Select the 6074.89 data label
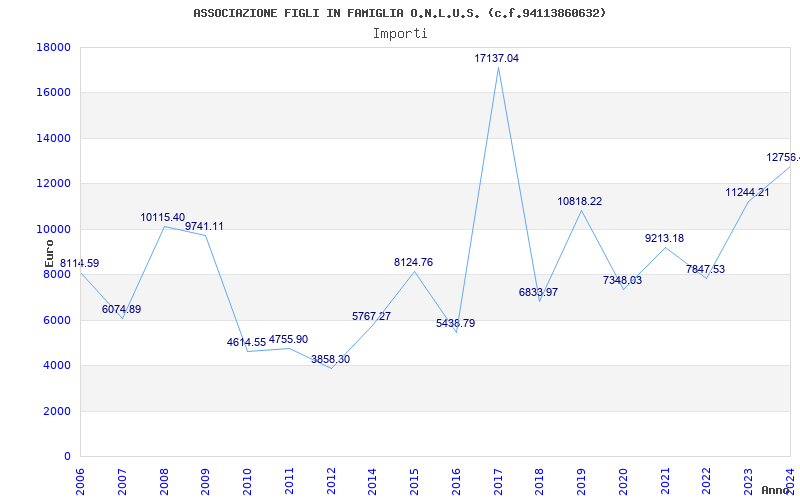Screen dimensions: 800x500 coord(121,309)
